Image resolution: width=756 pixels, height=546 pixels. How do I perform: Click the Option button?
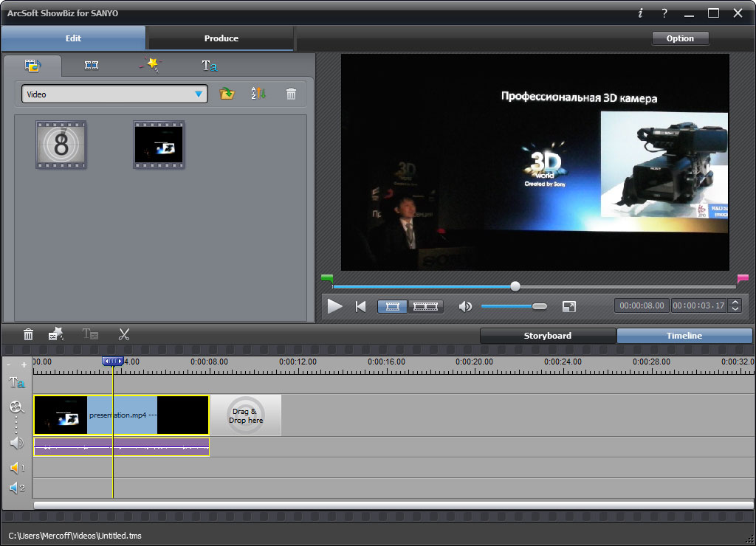(680, 38)
